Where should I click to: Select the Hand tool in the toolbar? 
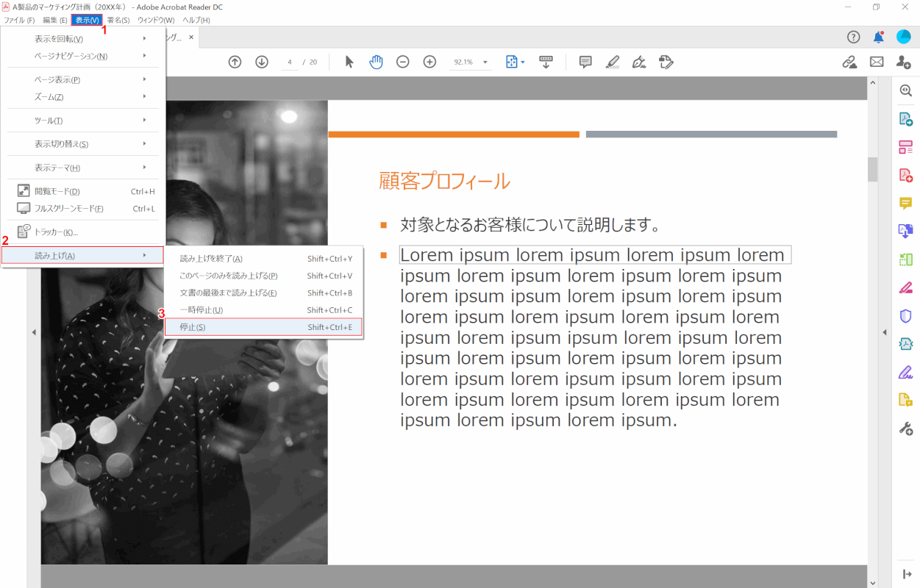pos(376,62)
